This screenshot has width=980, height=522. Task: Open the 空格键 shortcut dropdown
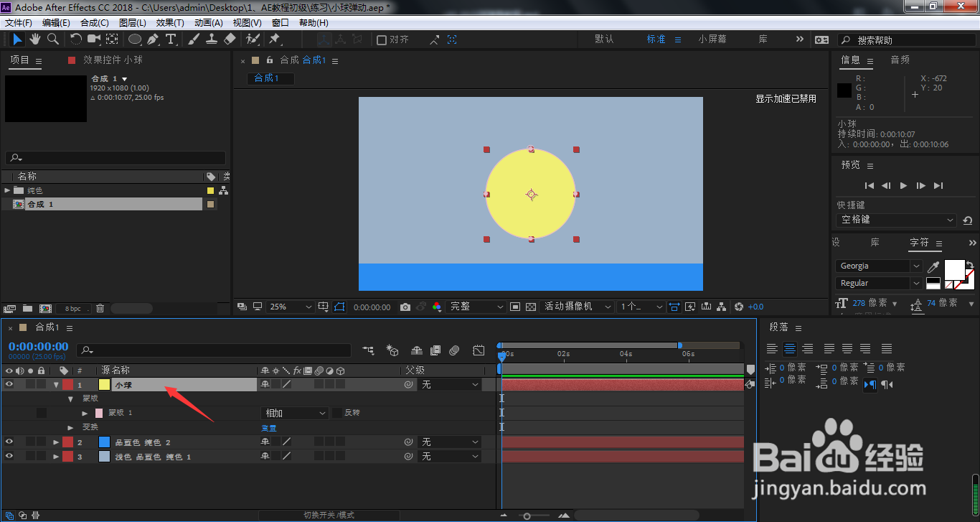click(897, 220)
